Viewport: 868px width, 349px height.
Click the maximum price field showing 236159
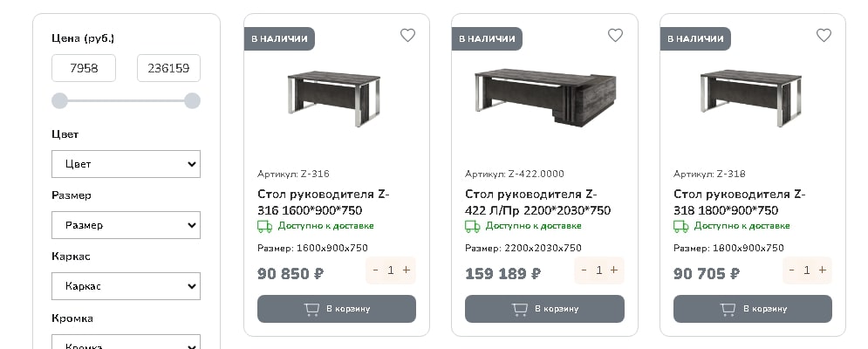click(168, 68)
